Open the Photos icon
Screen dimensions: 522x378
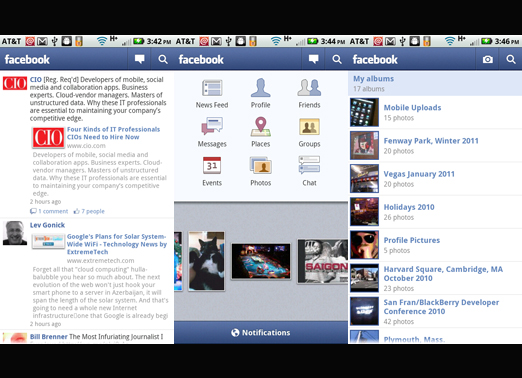tap(261, 165)
